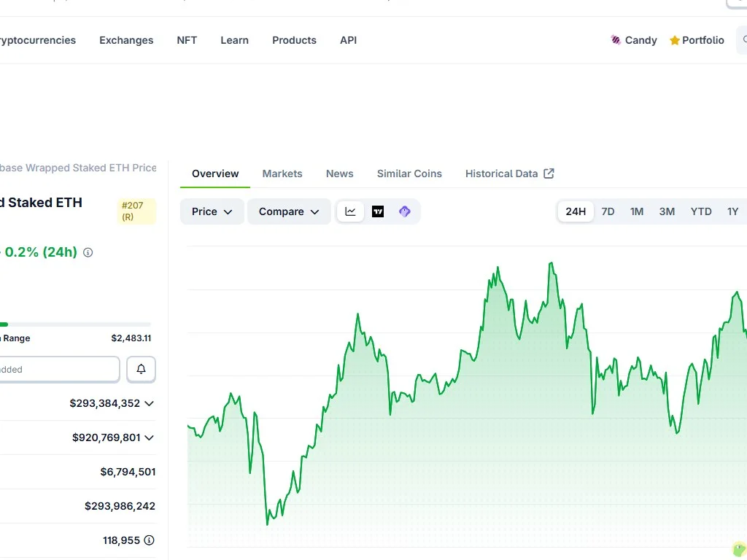The width and height of the screenshot is (747, 560).
Task: Set a price alert with bell icon
Action: coord(141,369)
